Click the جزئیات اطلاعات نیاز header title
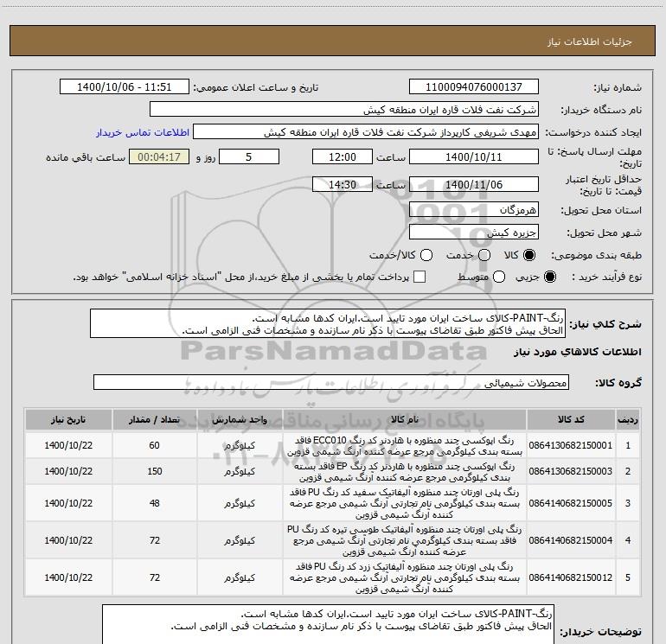Screen dimensions: 666x644 (x=589, y=41)
